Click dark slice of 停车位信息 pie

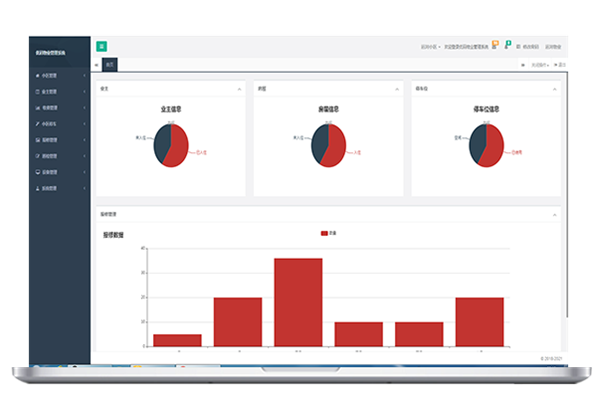click(x=477, y=142)
